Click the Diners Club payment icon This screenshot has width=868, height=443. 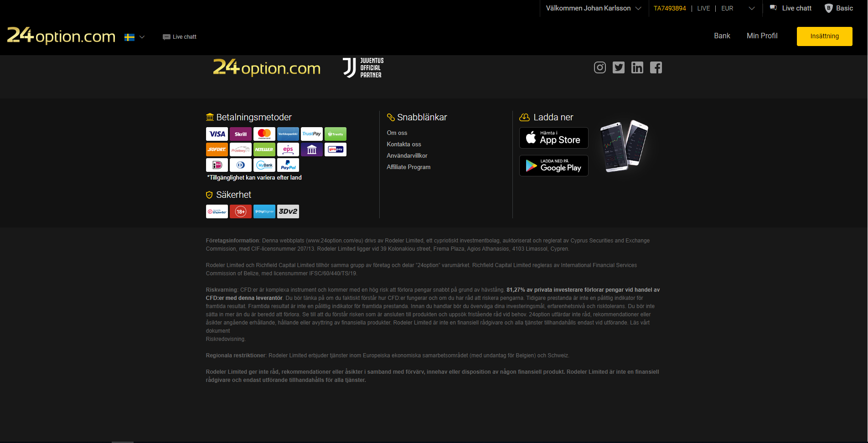point(241,165)
